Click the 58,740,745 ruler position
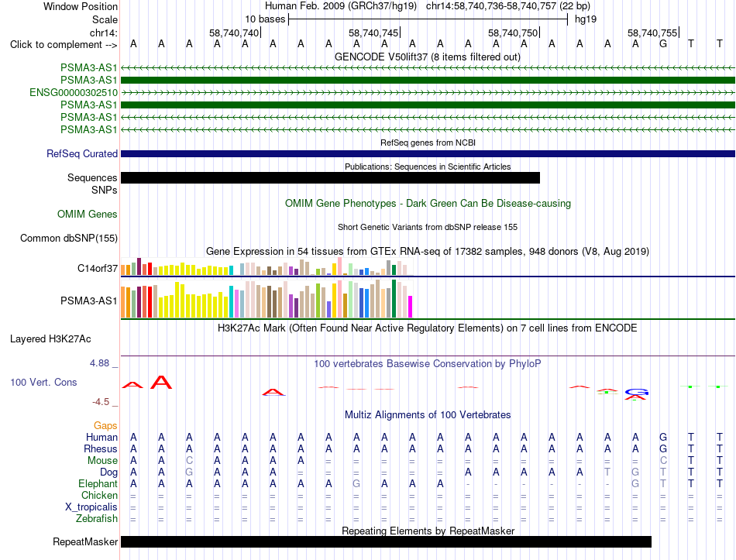Image resolution: width=736 pixels, height=560 pixels. (x=373, y=33)
